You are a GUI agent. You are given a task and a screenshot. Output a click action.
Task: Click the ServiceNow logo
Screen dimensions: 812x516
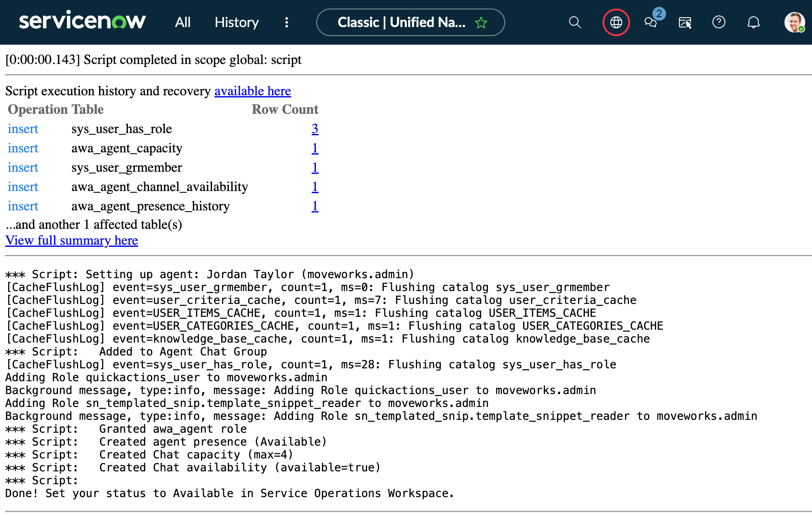pos(82,21)
